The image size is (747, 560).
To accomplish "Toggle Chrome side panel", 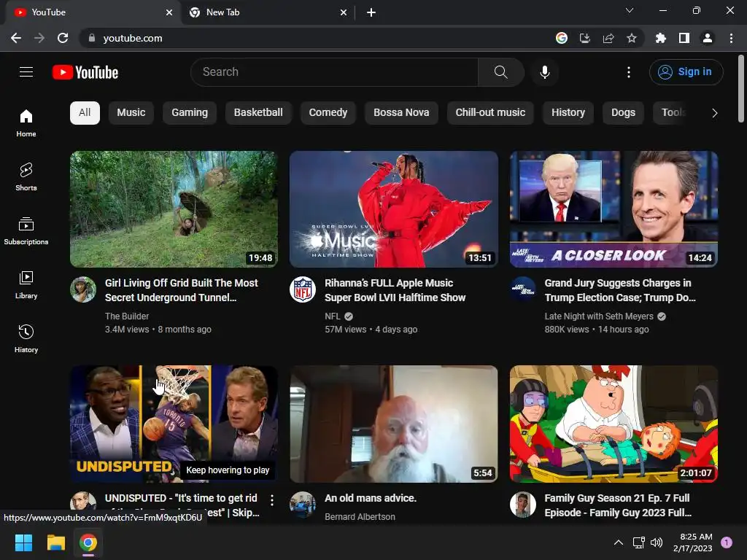I will (684, 38).
